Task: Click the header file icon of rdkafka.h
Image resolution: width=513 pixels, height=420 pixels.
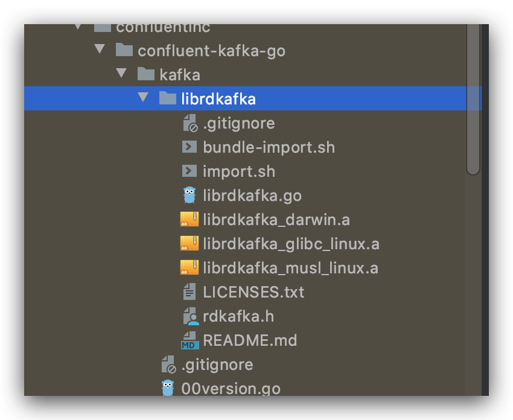Action: click(x=191, y=316)
